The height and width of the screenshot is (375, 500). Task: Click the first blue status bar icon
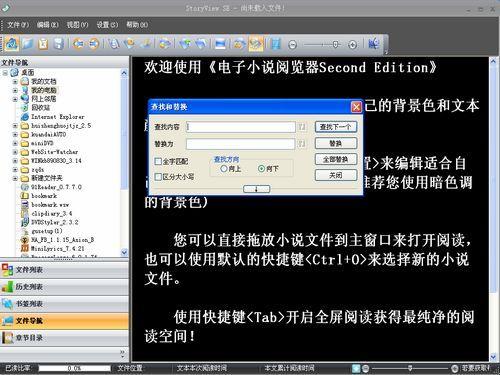click(x=356, y=368)
